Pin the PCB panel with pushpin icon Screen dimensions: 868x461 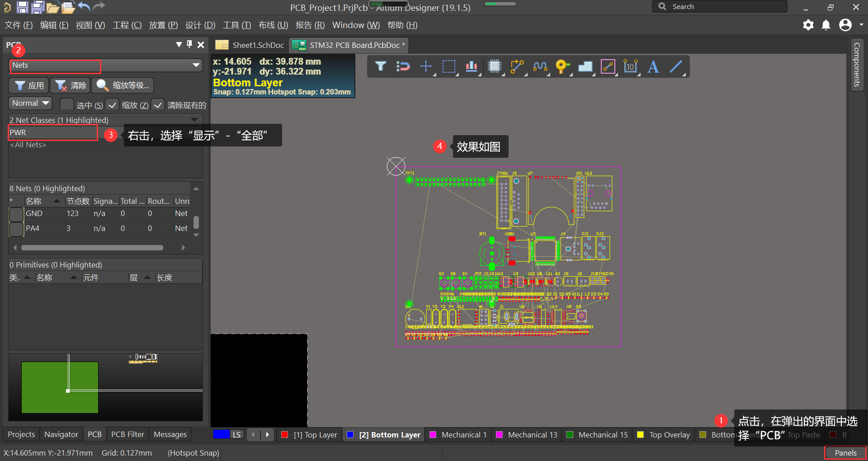[189, 44]
